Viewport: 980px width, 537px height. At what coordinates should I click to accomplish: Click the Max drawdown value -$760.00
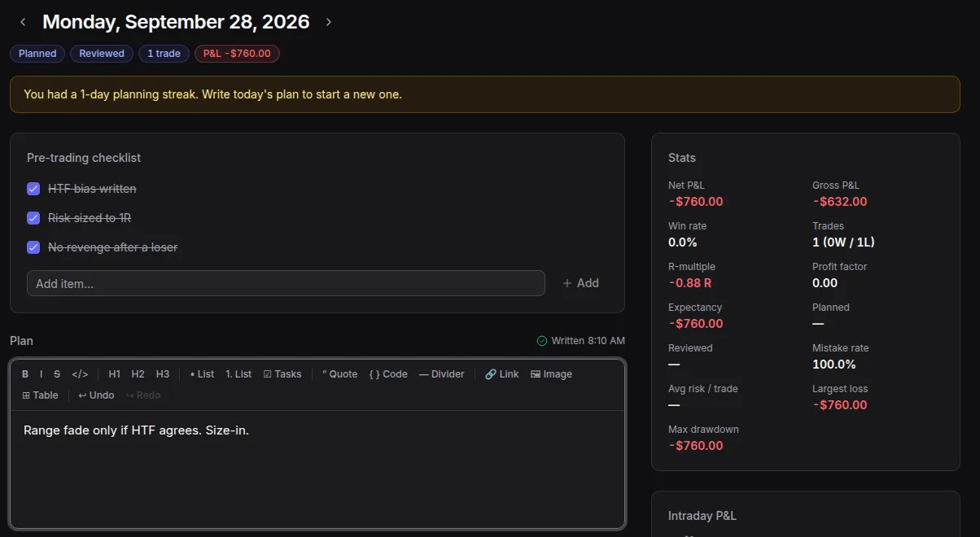(696, 446)
